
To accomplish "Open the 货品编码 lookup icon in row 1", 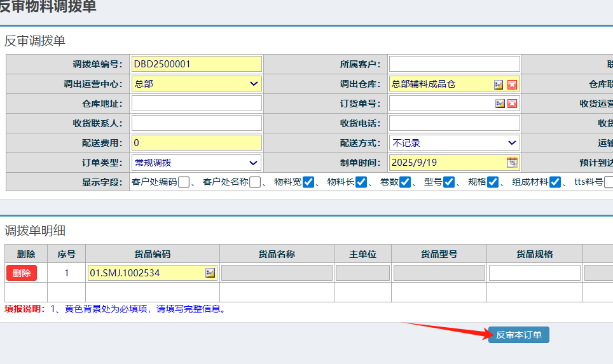I will pos(210,273).
